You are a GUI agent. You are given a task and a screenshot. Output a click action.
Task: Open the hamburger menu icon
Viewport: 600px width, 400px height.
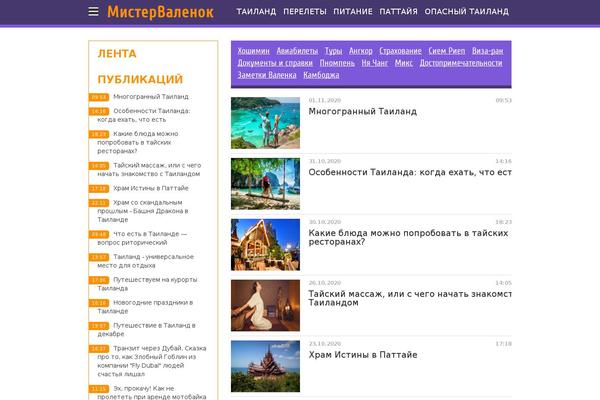click(93, 11)
